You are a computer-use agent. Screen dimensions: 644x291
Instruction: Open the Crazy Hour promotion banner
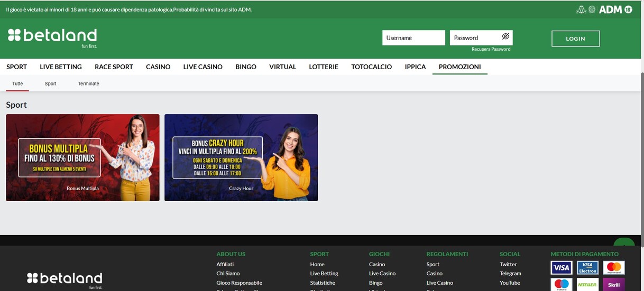pos(241,157)
